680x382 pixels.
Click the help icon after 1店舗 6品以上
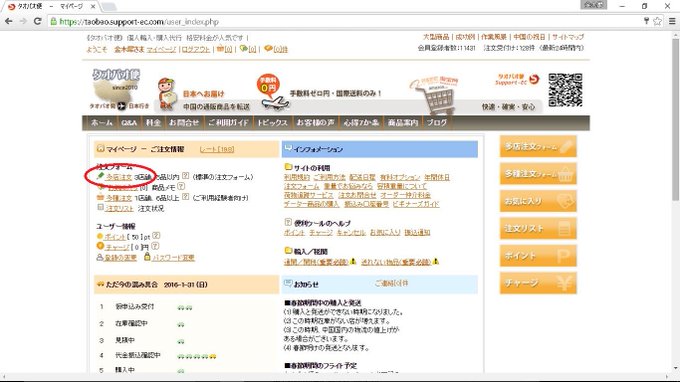tap(185, 196)
